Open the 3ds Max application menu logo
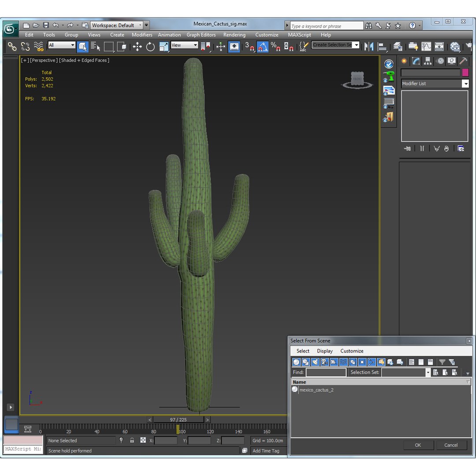 pos(10,29)
